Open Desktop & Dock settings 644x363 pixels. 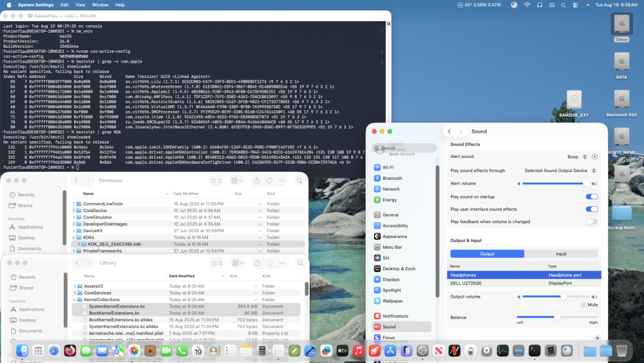point(395,268)
